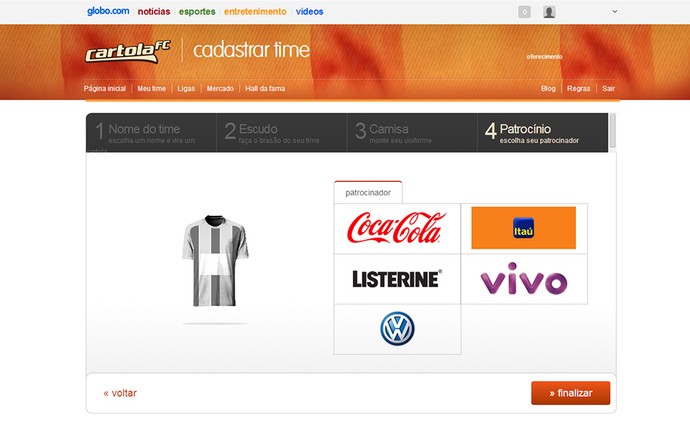Go to step 1 Nome do time
Viewport: 690px width, 436px height.
point(150,132)
